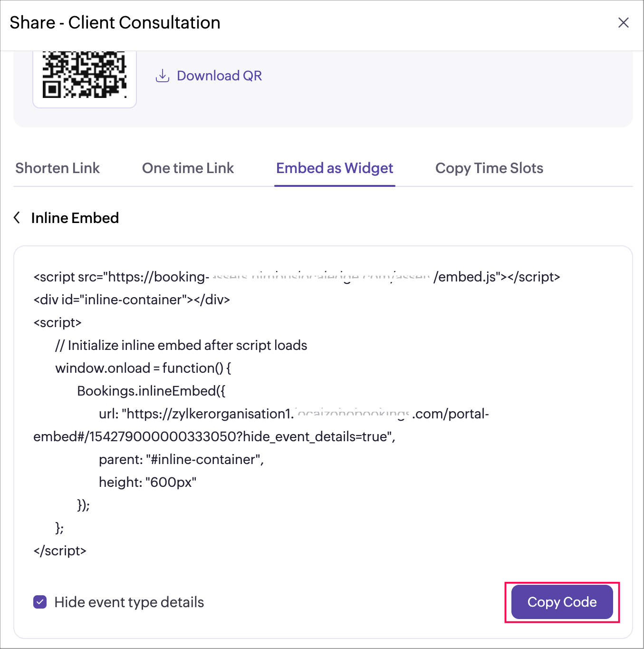644x649 pixels.
Task: Click the back chevron beside Inline Embed
Action: (x=17, y=218)
